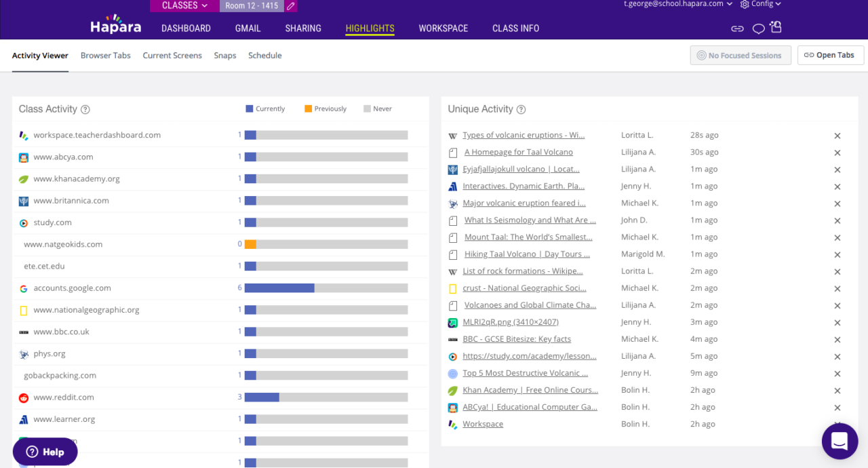Image resolution: width=868 pixels, height=468 pixels.
Task: Open the t.george account dropdown
Action: click(x=678, y=4)
